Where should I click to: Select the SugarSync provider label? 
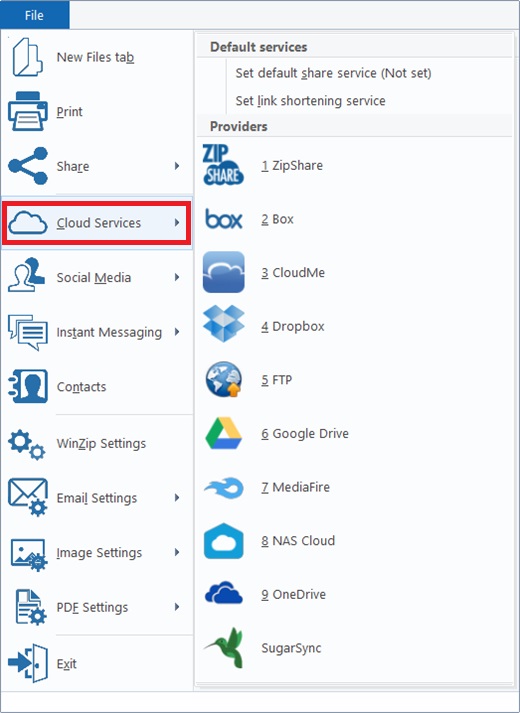291,648
